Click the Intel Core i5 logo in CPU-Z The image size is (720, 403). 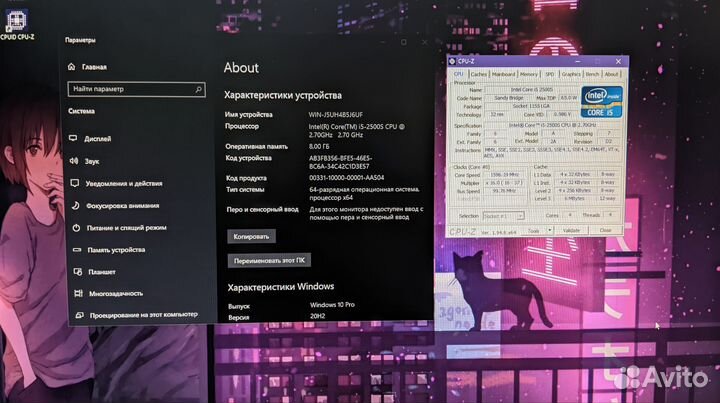click(602, 102)
